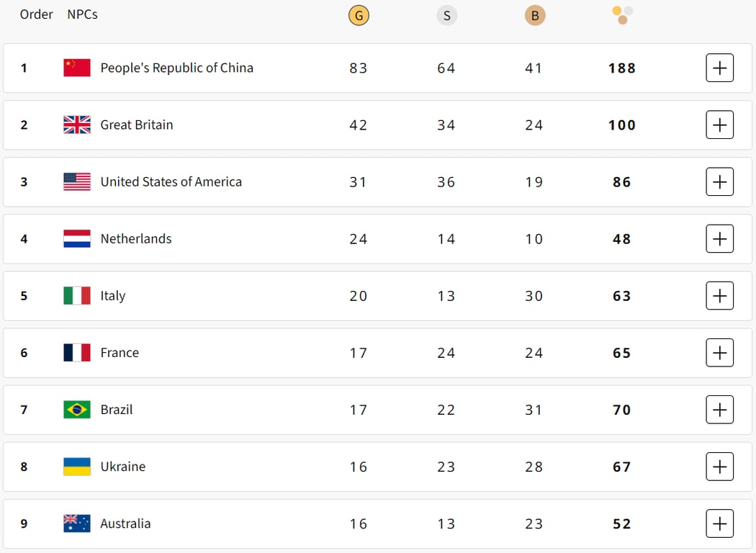Click the Brazil flag icon
The height and width of the screenshot is (553, 756).
pos(77,410)
